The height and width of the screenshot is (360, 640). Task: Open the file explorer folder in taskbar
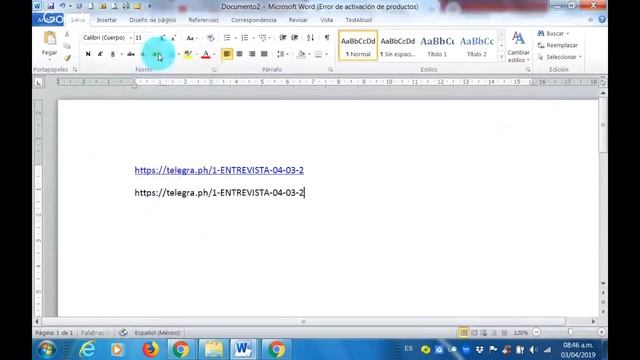click(213, 349)
